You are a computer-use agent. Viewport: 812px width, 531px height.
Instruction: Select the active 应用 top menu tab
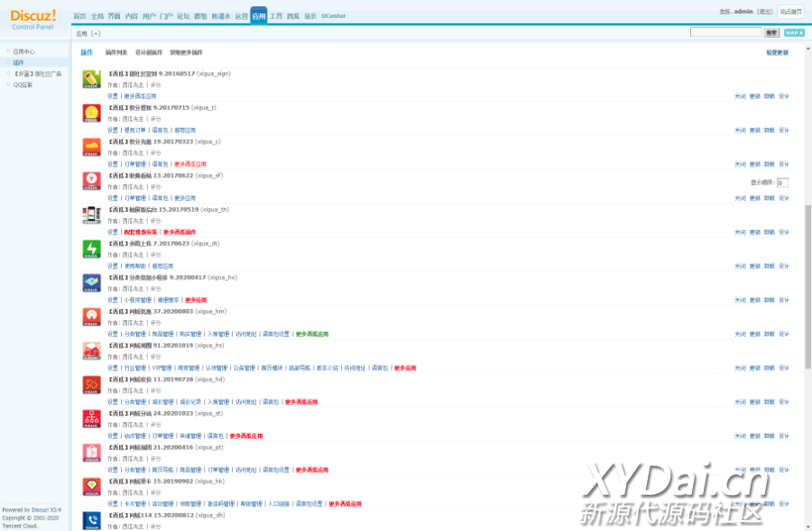coord(259,15)
